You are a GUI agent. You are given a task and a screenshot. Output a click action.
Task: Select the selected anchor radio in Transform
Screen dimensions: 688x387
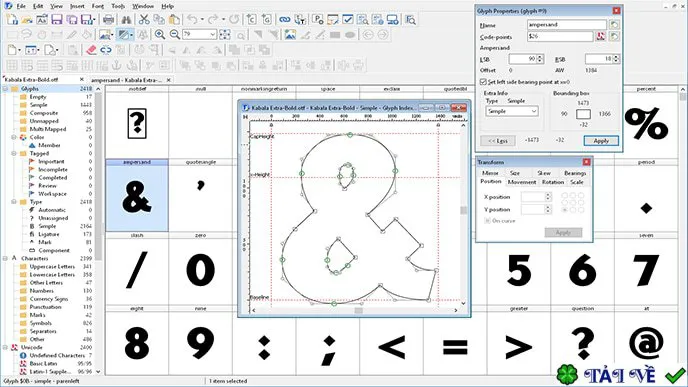click(565, 210)
